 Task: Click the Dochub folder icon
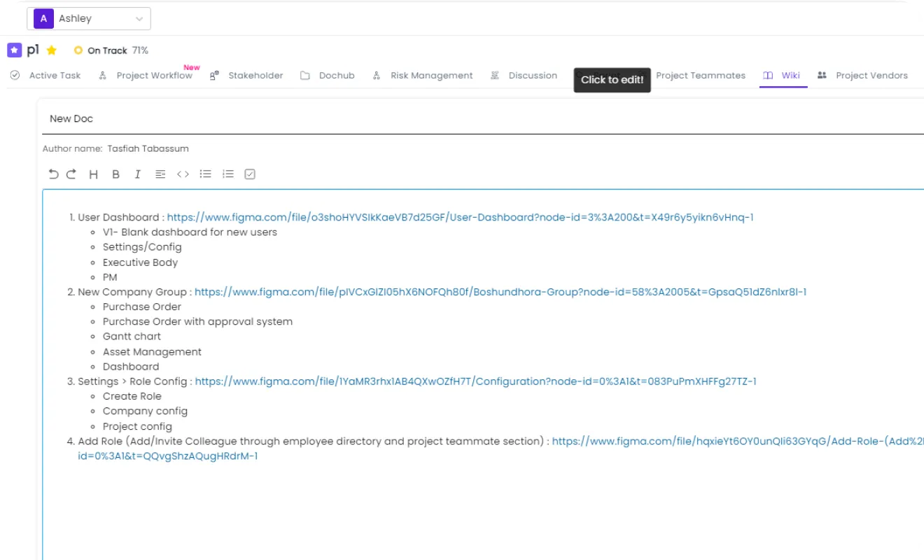[x=305, y=76]
